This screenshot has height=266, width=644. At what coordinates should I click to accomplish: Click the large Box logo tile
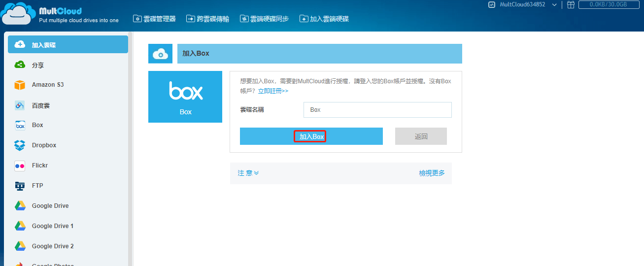pyautogui.click(x=185, y=97)
